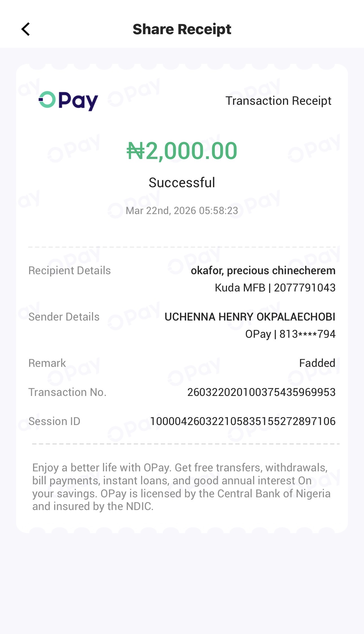The height and width of the screenshot is (634, 364).
Task: Click the Successful status text
Action: click(182, 182)
